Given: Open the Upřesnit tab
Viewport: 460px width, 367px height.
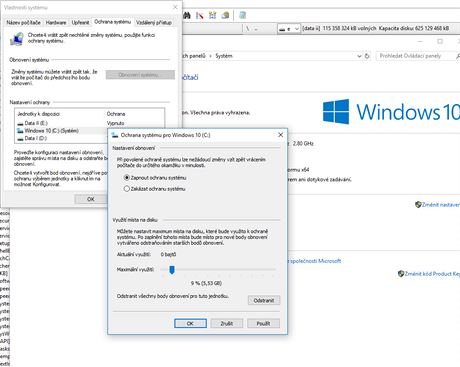Looking at the screenshot, I should 80,23.
